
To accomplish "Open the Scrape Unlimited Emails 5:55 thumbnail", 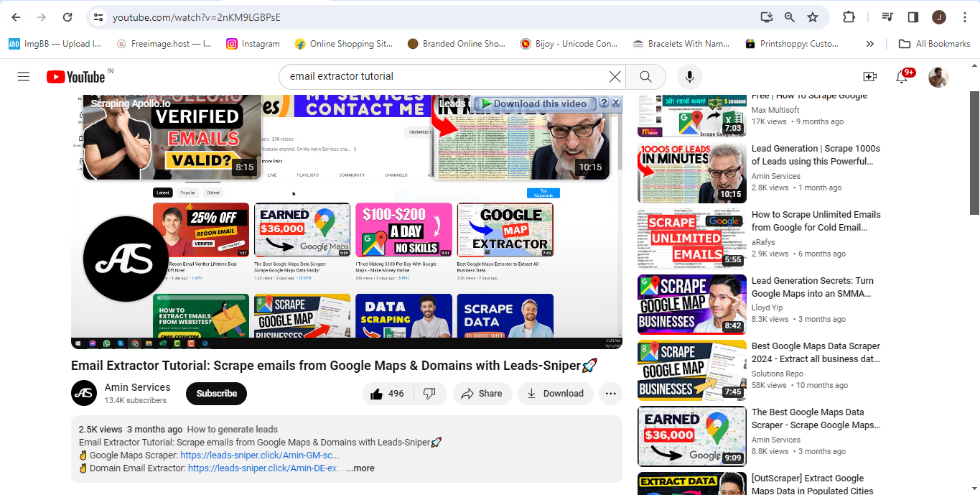I will tap(692, 239).
